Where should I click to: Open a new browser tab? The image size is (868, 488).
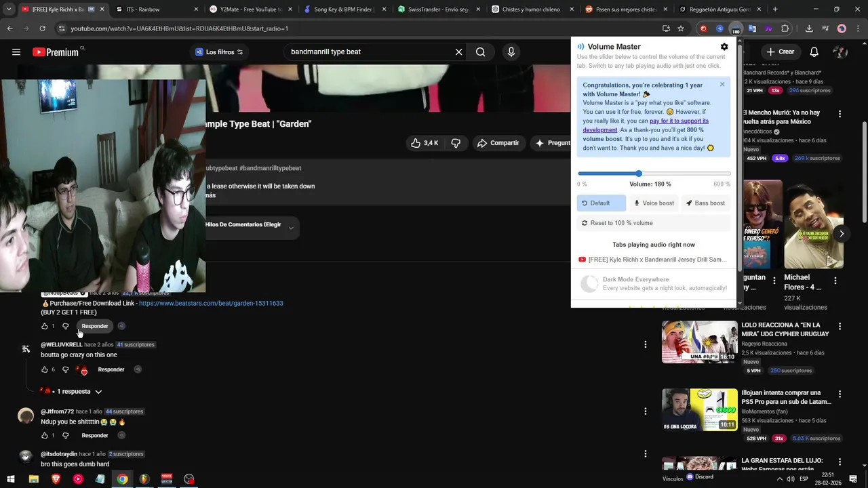point(775,9)
